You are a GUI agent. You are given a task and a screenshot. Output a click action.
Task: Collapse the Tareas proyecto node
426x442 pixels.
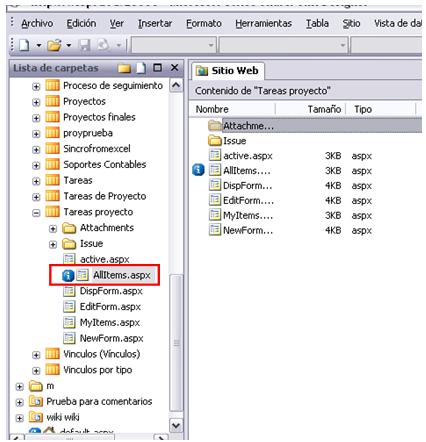tap(36, 213)
